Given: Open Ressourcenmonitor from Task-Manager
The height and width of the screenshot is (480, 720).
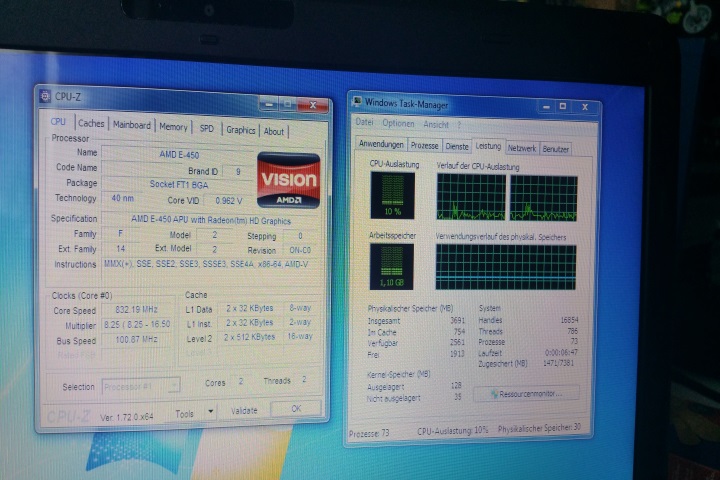Looking at the screenshot, I should (x=527, y=394).
